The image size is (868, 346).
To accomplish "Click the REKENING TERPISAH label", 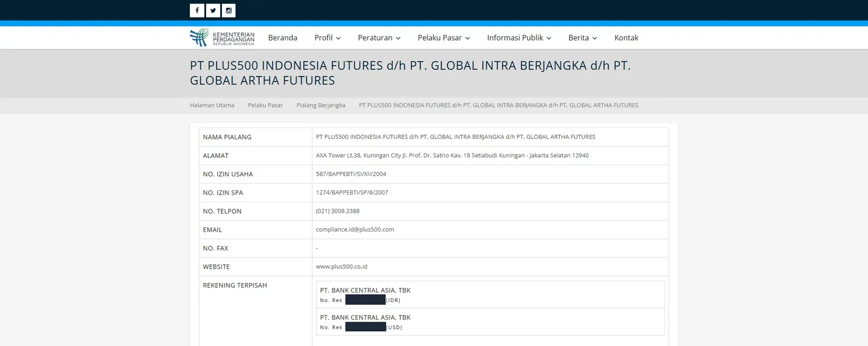I will point(235,285).
